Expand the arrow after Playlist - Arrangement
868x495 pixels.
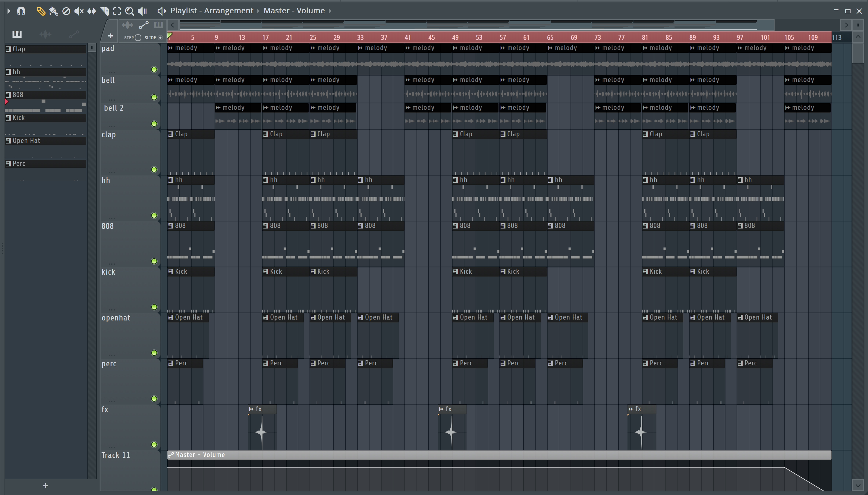coord(258,11)
